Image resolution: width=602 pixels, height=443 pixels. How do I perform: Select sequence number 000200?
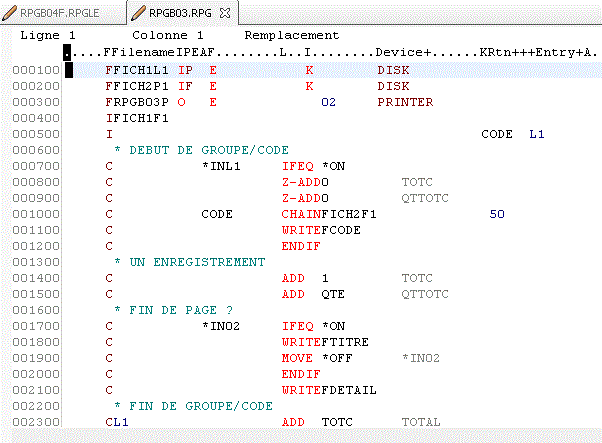point(36,86)
